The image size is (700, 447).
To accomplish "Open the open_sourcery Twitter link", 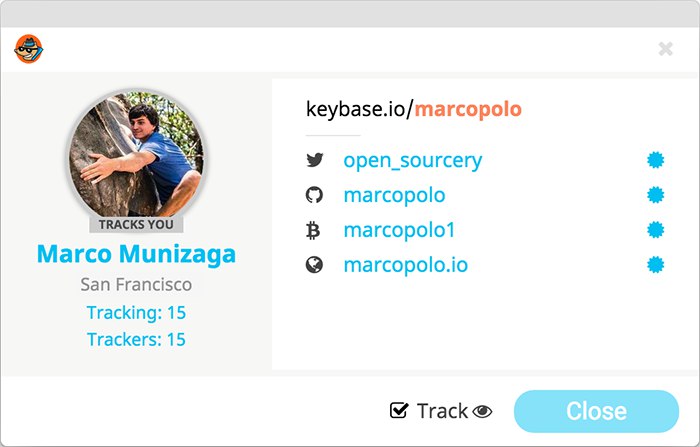I will pyautogui.click(x=412, y=160).
